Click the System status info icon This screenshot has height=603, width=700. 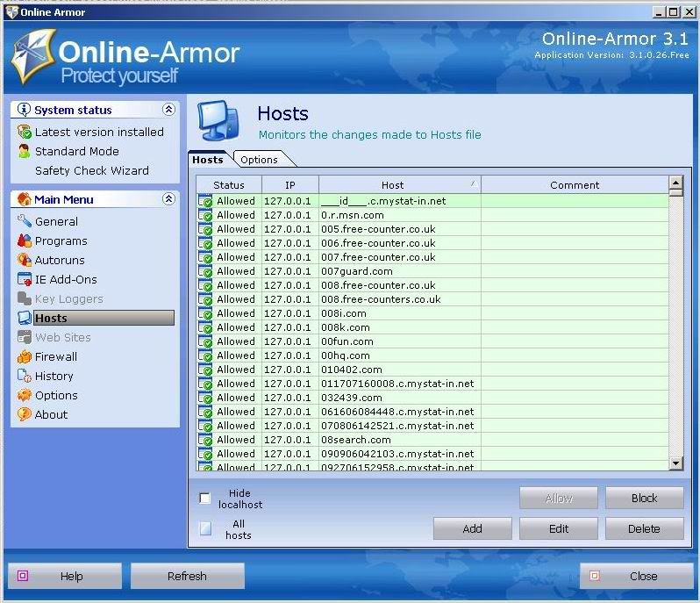(24, 110)
